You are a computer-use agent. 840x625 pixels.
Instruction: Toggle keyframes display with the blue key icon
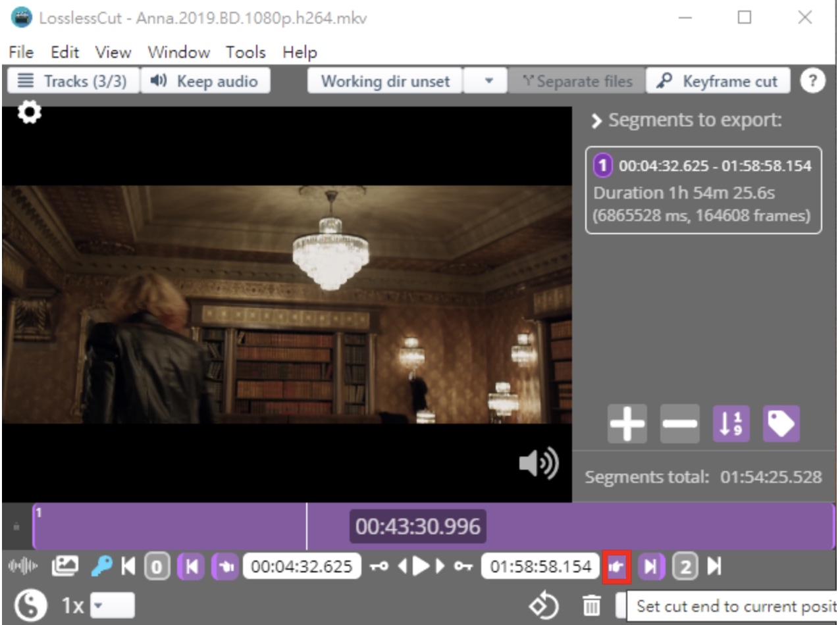pos(101,566)
